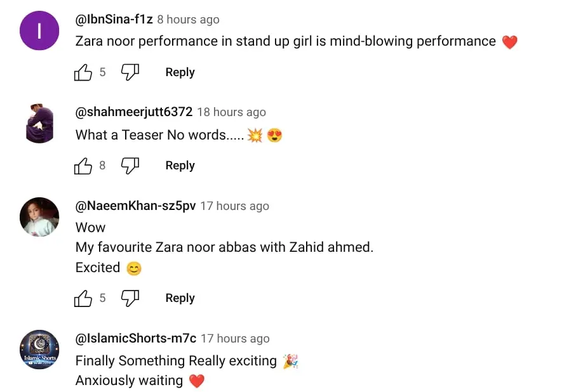Reply to @IbnSina-f1z's comment
Image resolution: width=576 pixels, height=392 pixels.
pos(180,72)
